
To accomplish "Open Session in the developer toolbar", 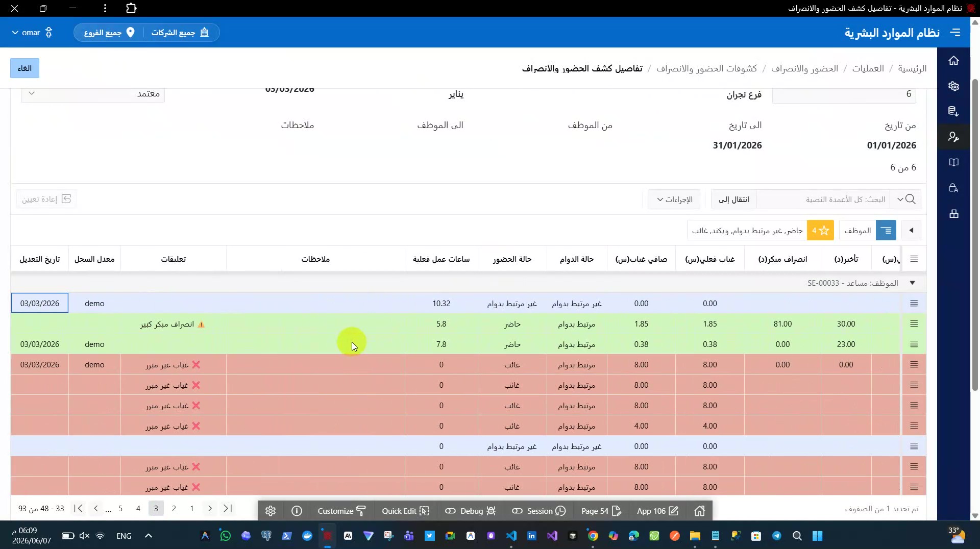I will [x=538, y=511].
